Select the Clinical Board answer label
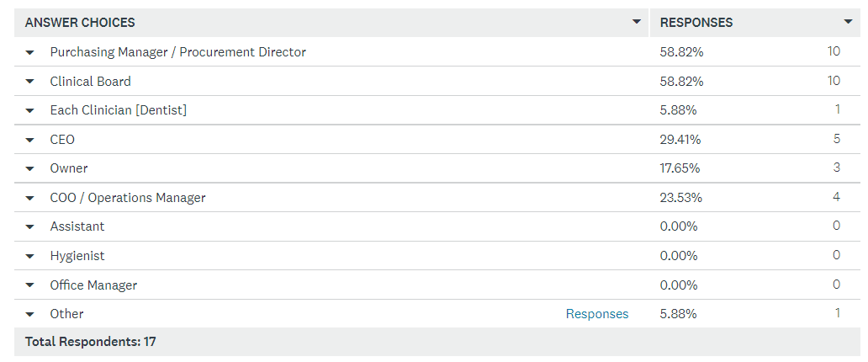 (90, 82)
